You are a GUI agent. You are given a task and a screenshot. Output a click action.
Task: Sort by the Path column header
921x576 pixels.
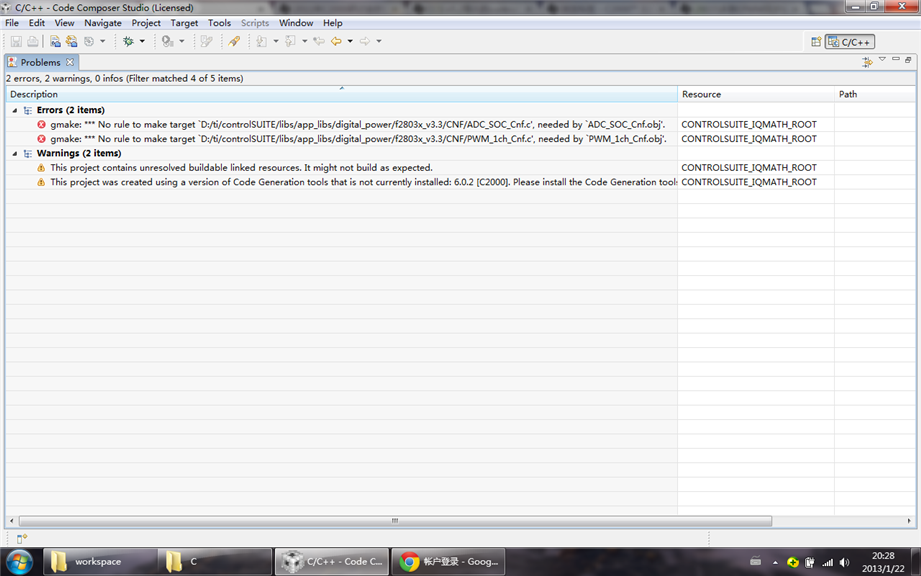coord(875,94)
